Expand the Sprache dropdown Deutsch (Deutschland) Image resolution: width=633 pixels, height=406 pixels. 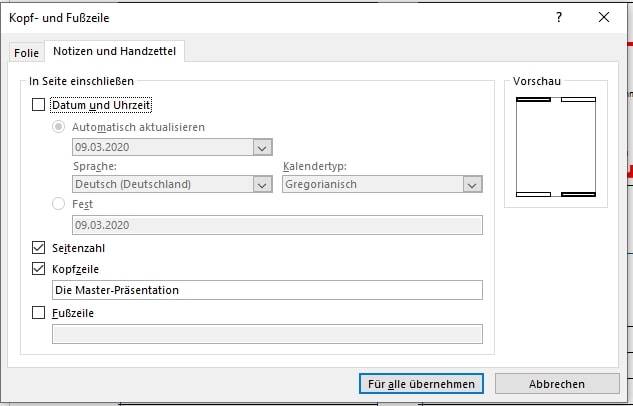(172, 184)
